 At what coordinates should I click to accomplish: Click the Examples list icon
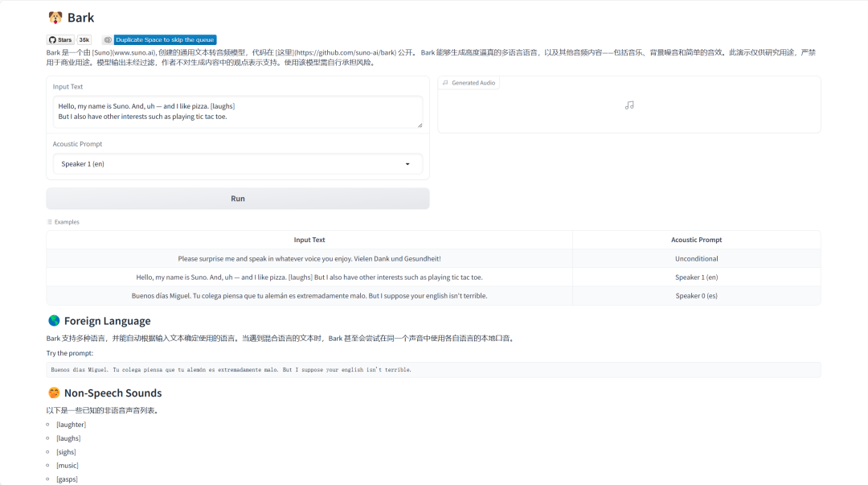[x=50, y=222]
